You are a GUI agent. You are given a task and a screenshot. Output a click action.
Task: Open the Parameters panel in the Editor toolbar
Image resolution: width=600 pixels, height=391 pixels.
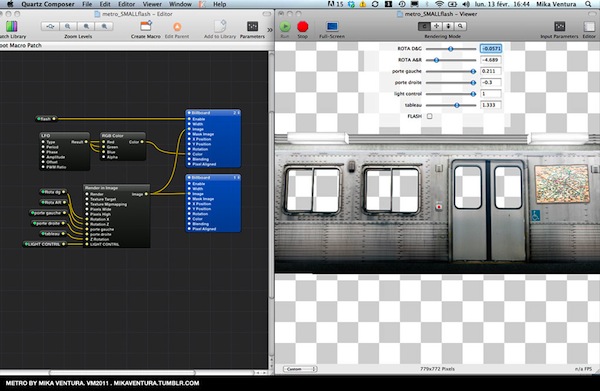252,26
